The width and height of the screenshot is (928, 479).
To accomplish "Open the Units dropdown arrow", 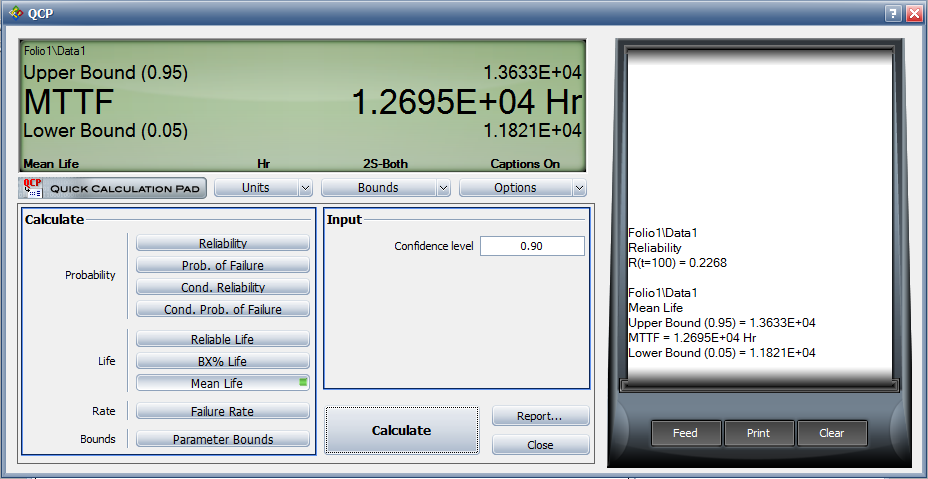I will pyautogui.click(x=305, y=188).
